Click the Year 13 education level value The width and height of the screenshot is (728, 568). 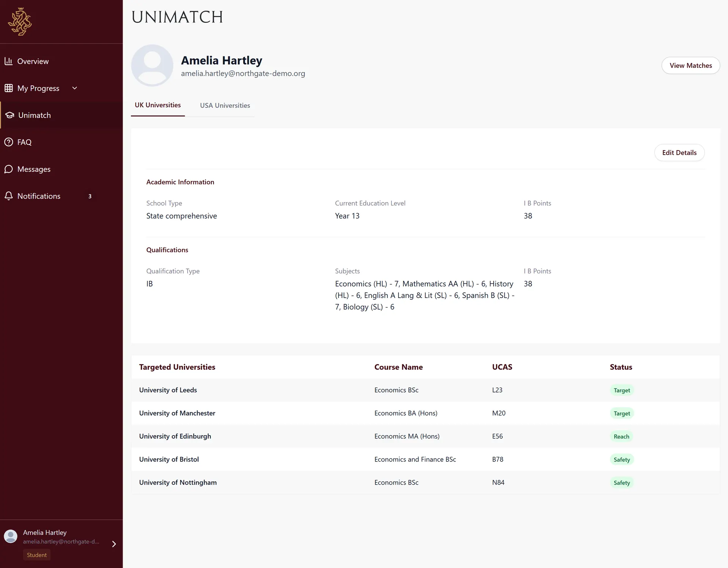347,216
